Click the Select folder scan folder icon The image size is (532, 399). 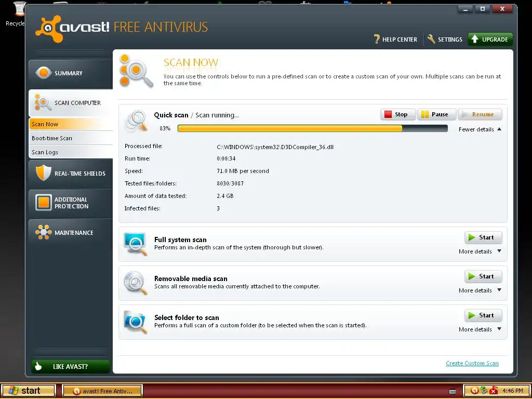pyautogui.click(x=136, y=322)
